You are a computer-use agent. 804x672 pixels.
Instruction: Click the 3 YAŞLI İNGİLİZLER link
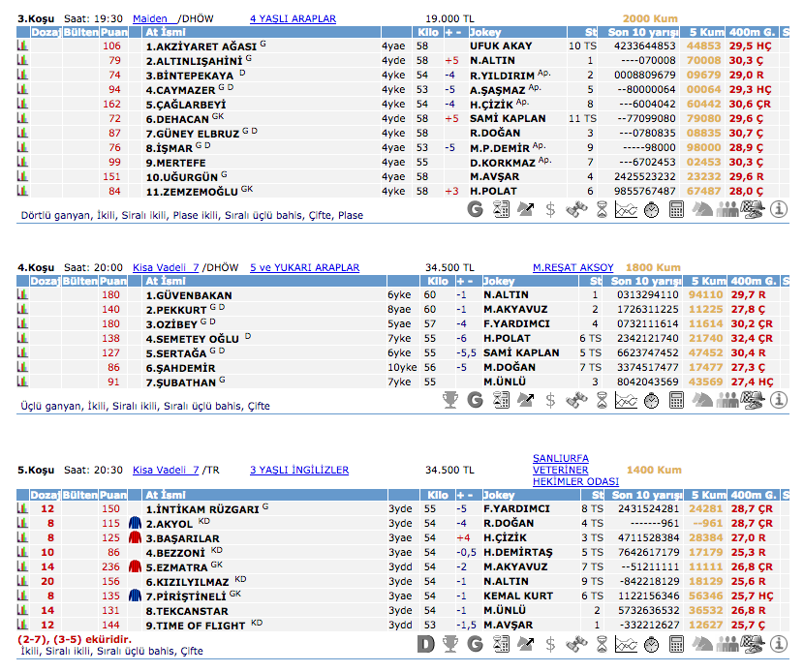pos(299,470)
